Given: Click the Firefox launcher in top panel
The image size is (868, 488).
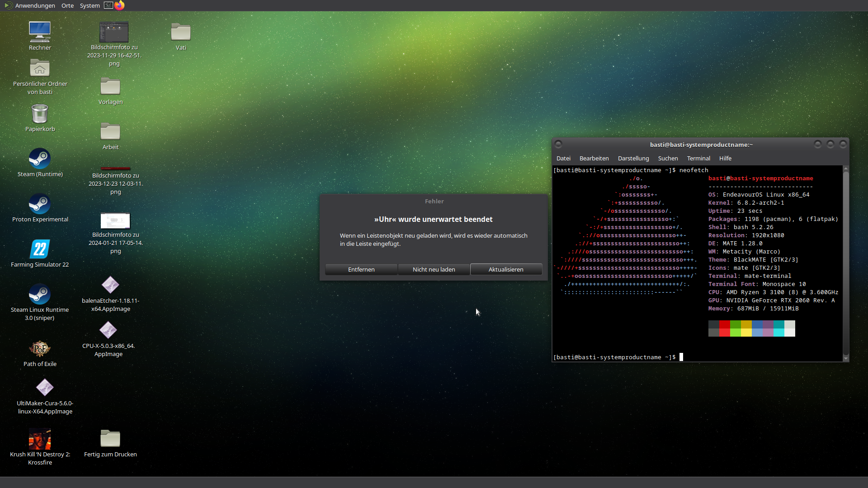Looking at the screenshot, I should [x=119, y=5].
